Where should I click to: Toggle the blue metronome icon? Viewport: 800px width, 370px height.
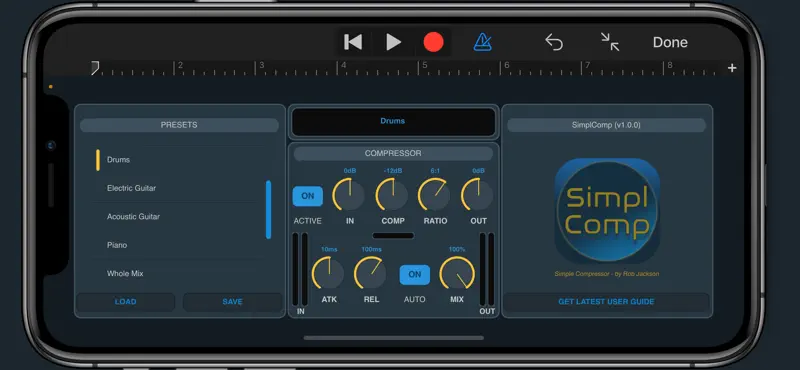[x=482, y=42]
